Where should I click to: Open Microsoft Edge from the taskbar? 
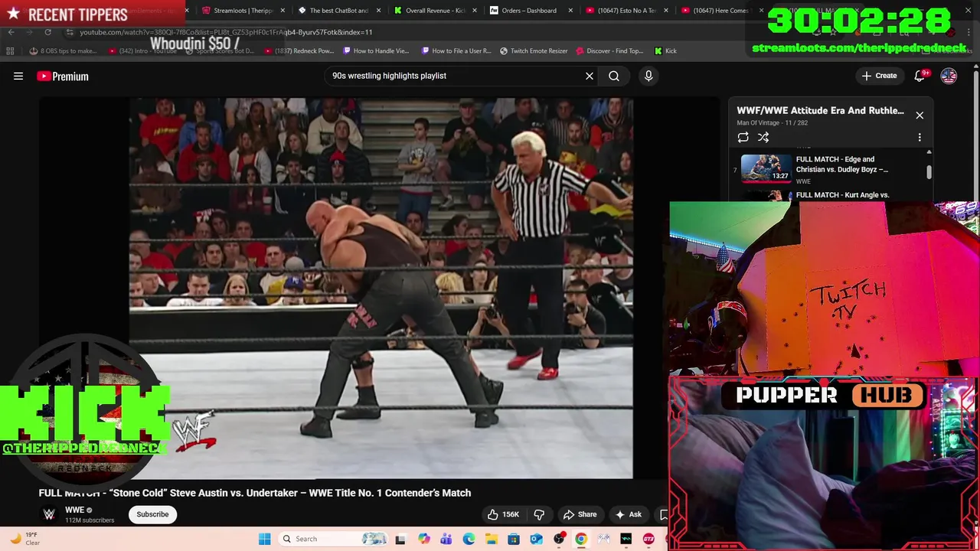pos(469,539)
